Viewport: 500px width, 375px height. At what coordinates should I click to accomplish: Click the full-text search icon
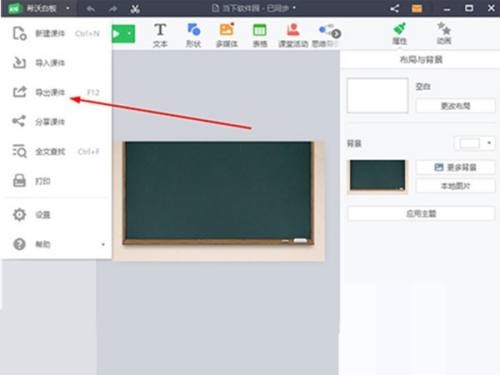coord(19,151)
